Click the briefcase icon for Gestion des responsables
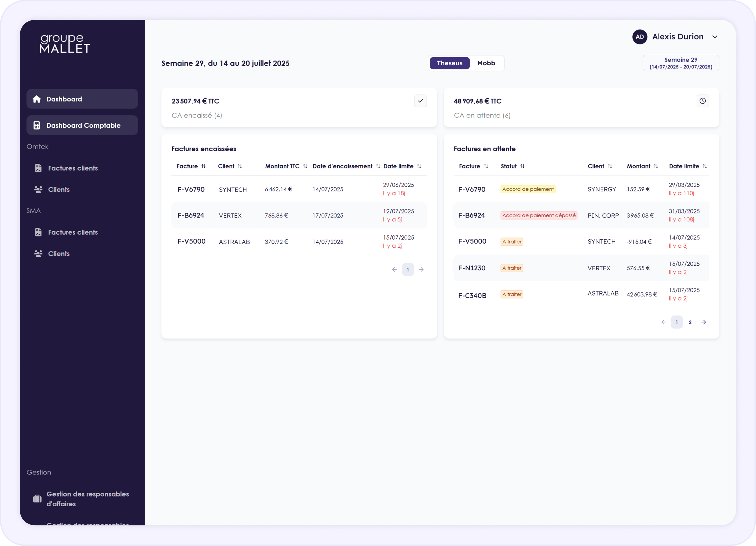 (37, 499)
